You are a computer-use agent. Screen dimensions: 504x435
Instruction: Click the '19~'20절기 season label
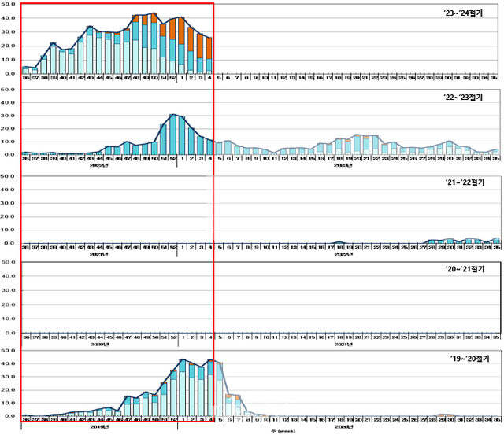465,357
